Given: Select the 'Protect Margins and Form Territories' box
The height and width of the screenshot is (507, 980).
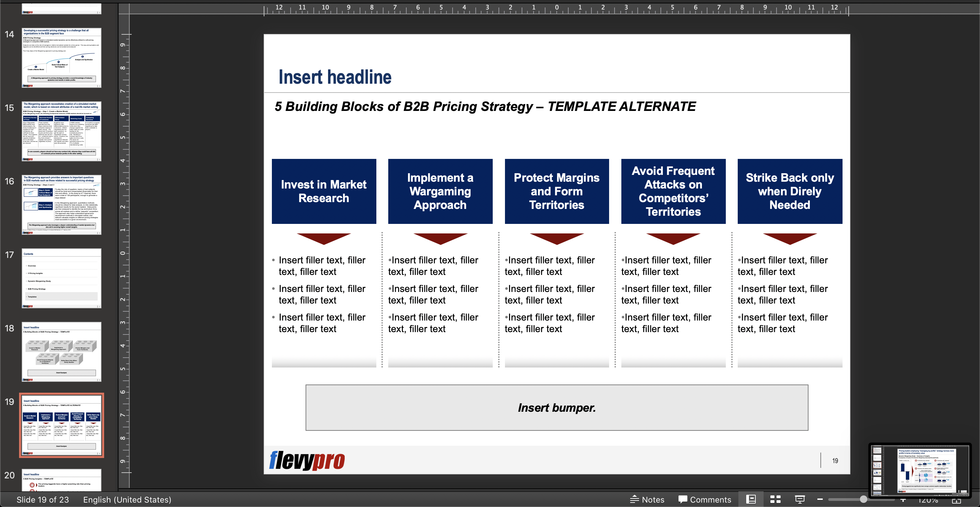Looking at the screenshot, I should tap(557, 191).
